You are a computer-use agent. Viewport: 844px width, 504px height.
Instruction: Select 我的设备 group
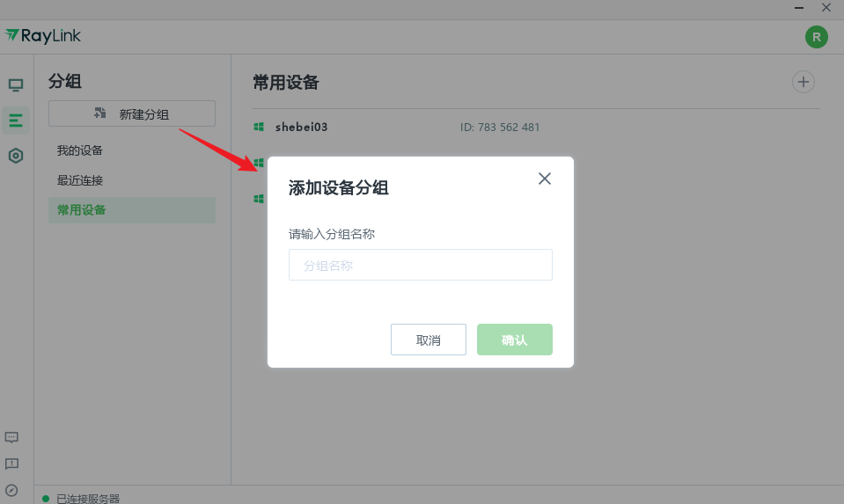pyautogui.click(x=80, y=150)
